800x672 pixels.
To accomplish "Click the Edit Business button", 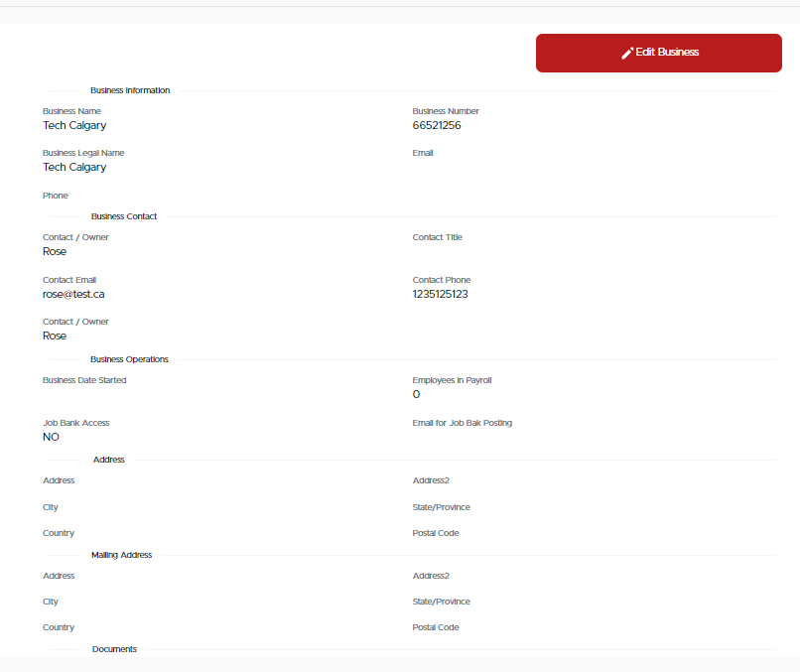I will pyautogui.click(x=659, y=53).
